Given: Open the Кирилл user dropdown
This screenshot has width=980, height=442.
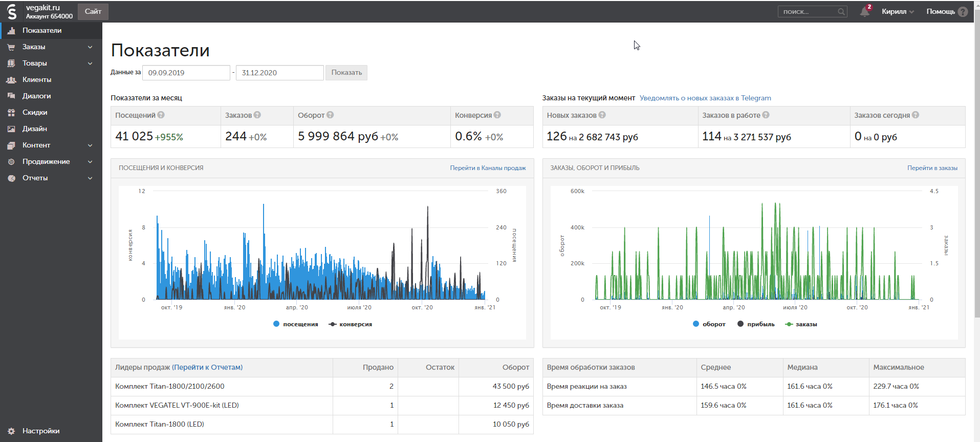Looking at the screenshot, I should [x=898, y=12].
